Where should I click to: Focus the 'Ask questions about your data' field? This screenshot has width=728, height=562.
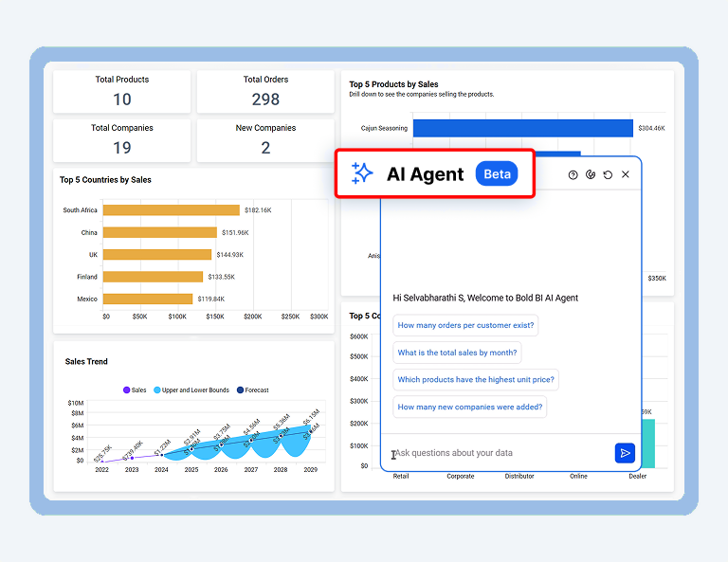point(500,453)
